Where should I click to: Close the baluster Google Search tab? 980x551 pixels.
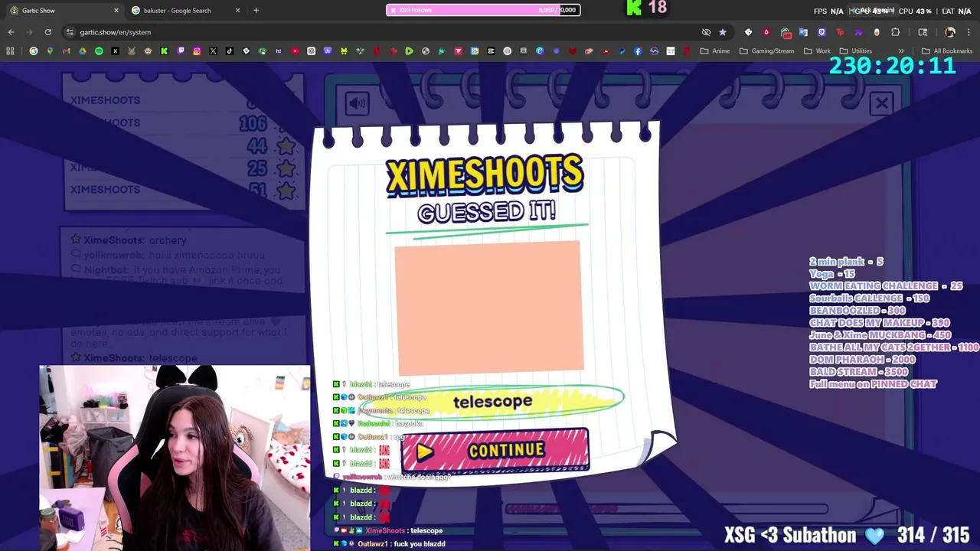pos(237,10)
